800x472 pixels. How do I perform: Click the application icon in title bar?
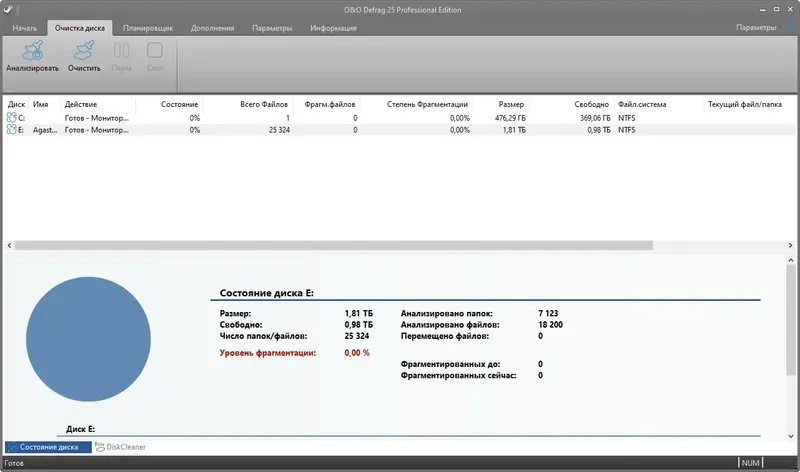tap(8, 10)
